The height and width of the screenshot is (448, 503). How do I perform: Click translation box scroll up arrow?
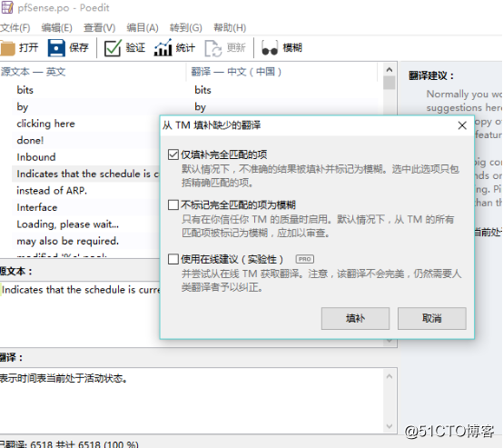pyautogui.click(x=390, y=376)
